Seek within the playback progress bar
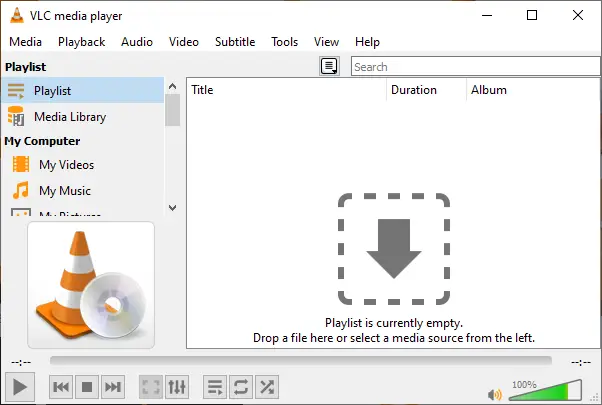The image size is (602, 405). pos(301,360)
